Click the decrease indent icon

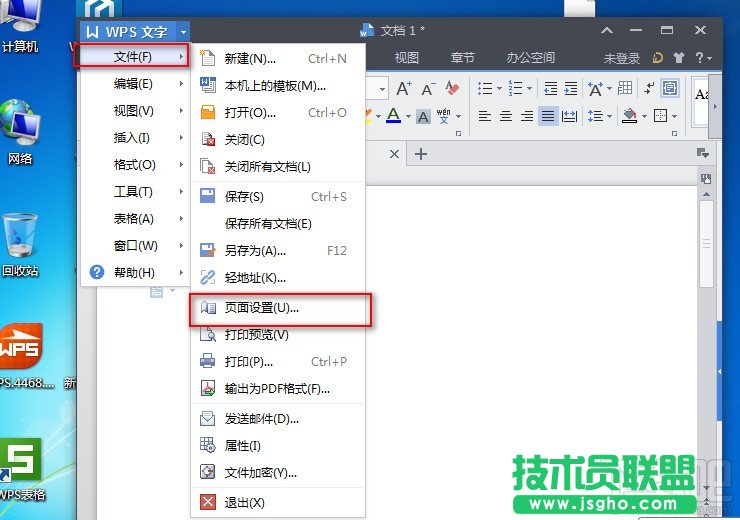pos(550,88)
